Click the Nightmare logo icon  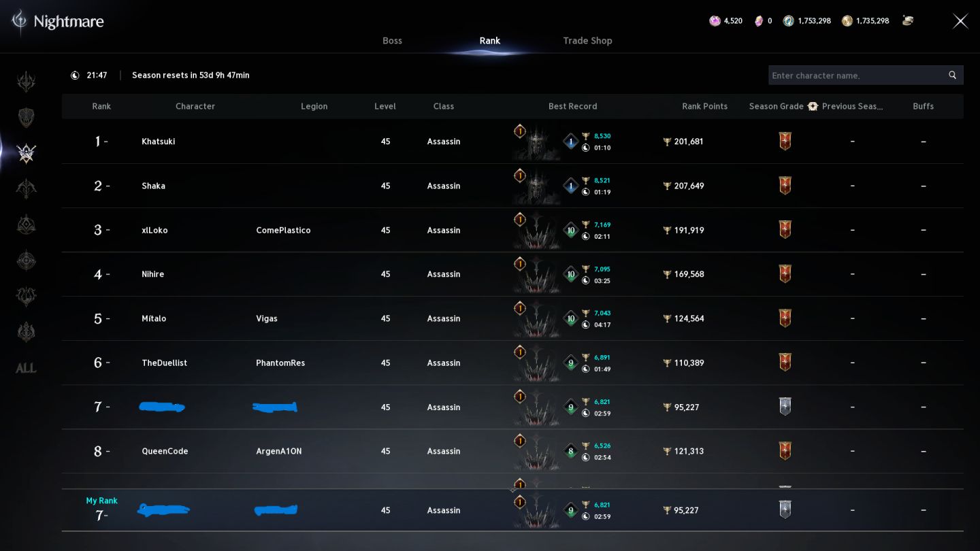pos(20,21)
